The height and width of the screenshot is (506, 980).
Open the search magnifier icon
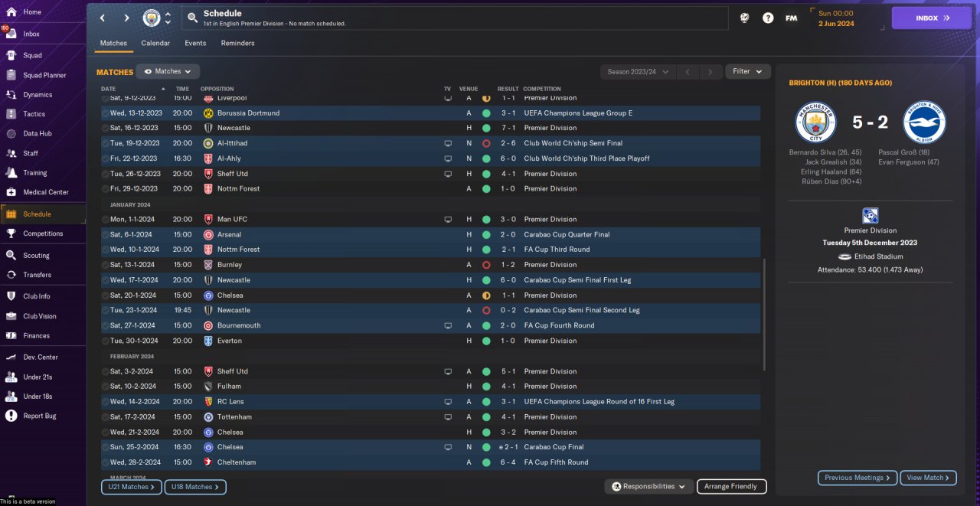(193, 18)
